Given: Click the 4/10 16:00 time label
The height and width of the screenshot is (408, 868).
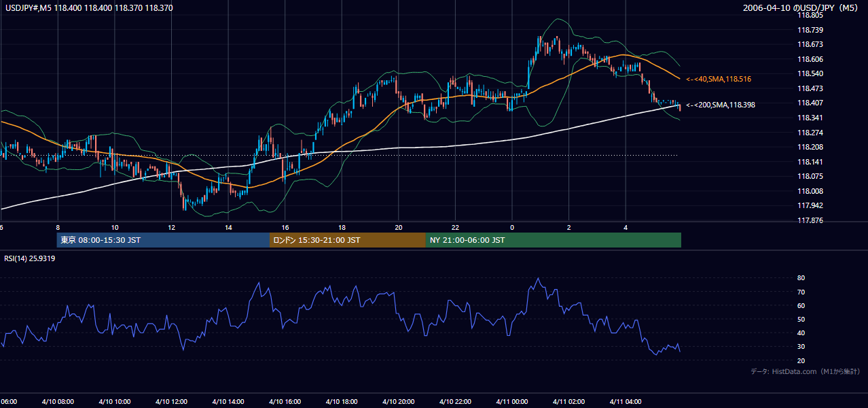Looking at the screenshot, I should (x=285, y=402).
